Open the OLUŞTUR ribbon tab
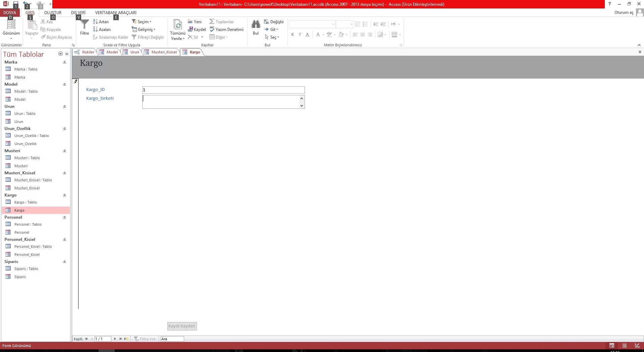Screen dimensions: 644x352 pos(53,13)
